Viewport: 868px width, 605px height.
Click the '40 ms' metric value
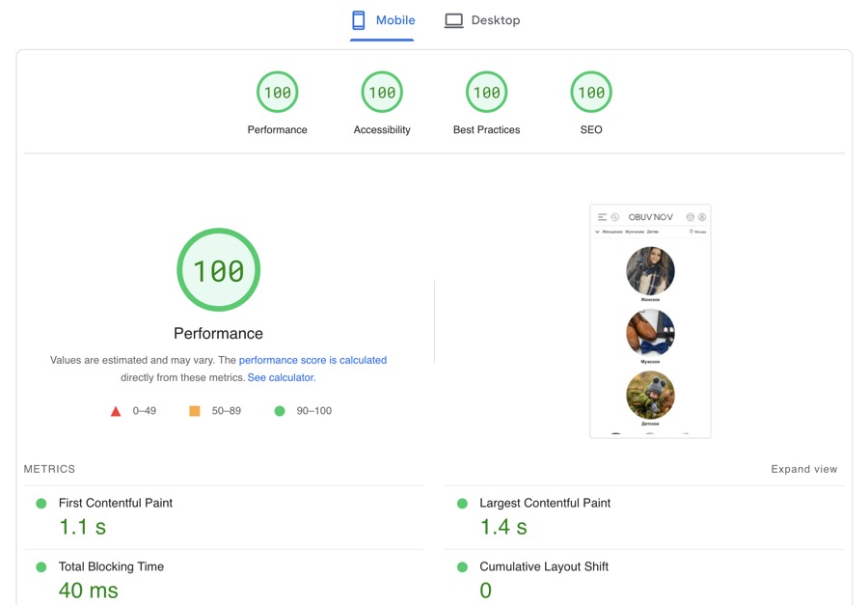pos(89,591)
